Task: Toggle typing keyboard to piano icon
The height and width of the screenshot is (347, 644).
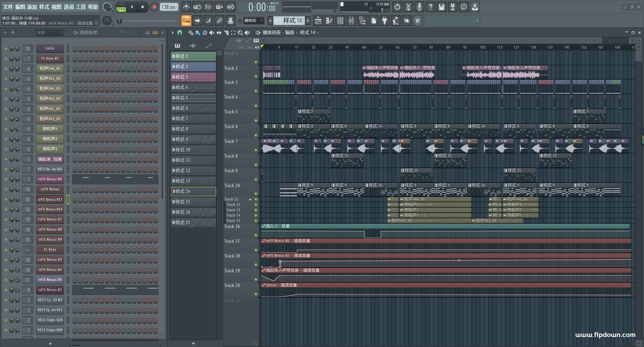Action: [186, 21]
